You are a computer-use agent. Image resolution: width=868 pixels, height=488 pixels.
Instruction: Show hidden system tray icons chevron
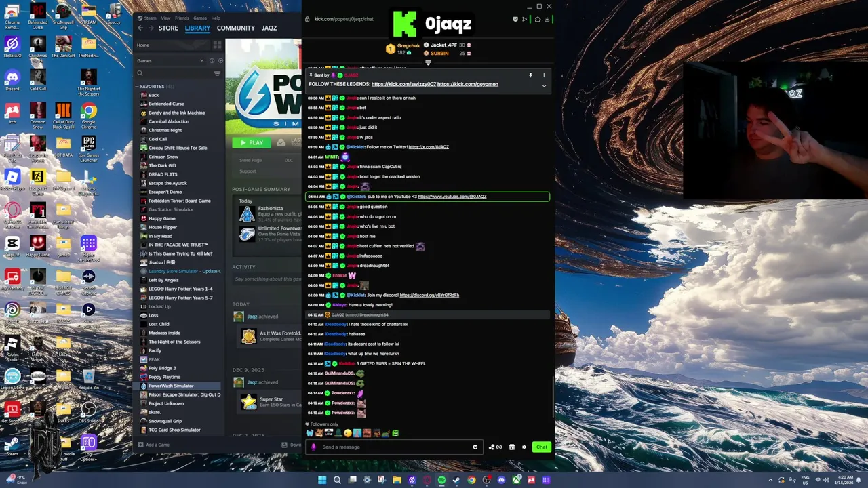pyautogui.click(x=770, y=480)
